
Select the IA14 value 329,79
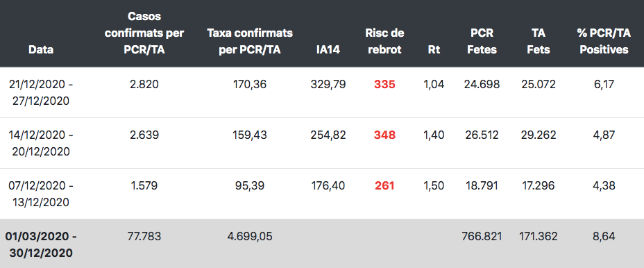click(x=328, y=85)
